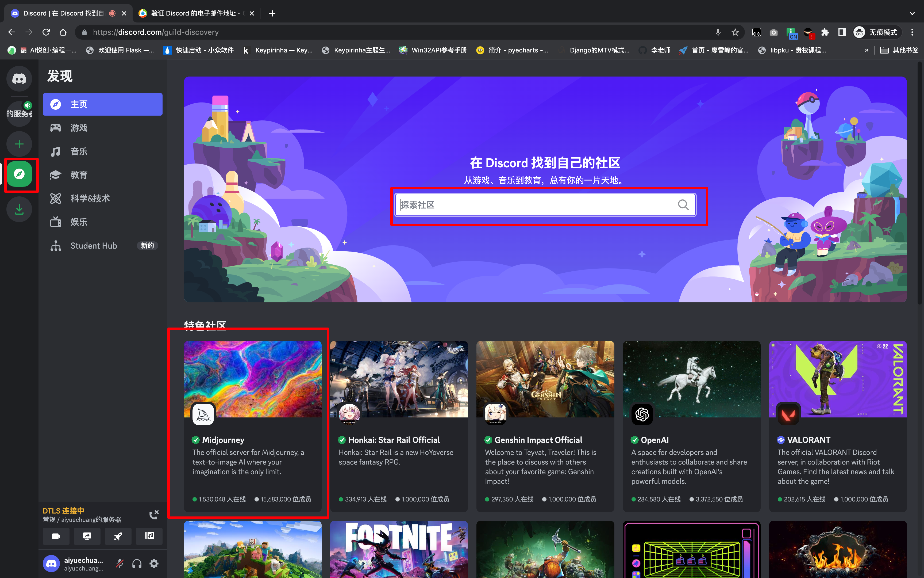Select the 科学&技术 category

[x=102, y=198]
